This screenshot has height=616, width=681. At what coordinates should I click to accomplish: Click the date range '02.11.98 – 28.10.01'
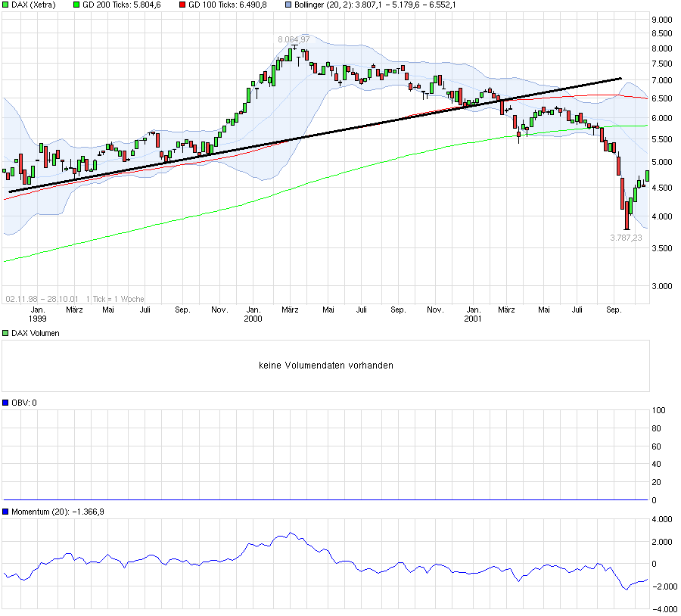click(42, 299)
